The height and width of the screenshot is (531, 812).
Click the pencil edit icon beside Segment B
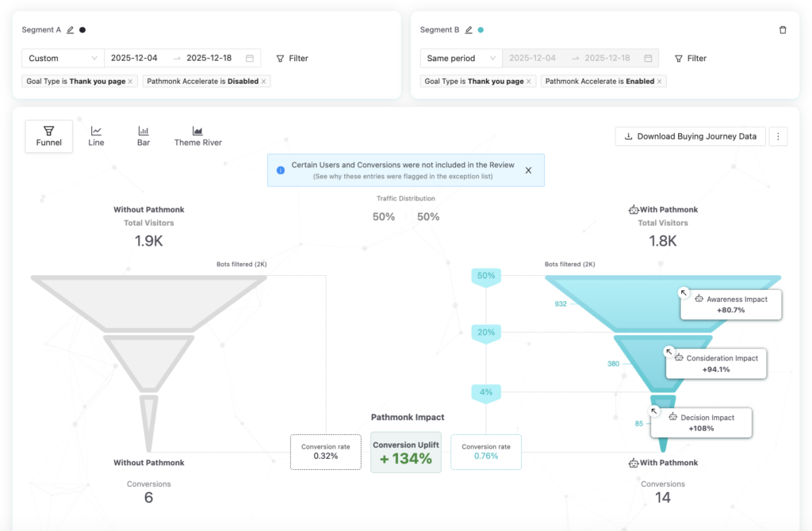coord(469,30)
